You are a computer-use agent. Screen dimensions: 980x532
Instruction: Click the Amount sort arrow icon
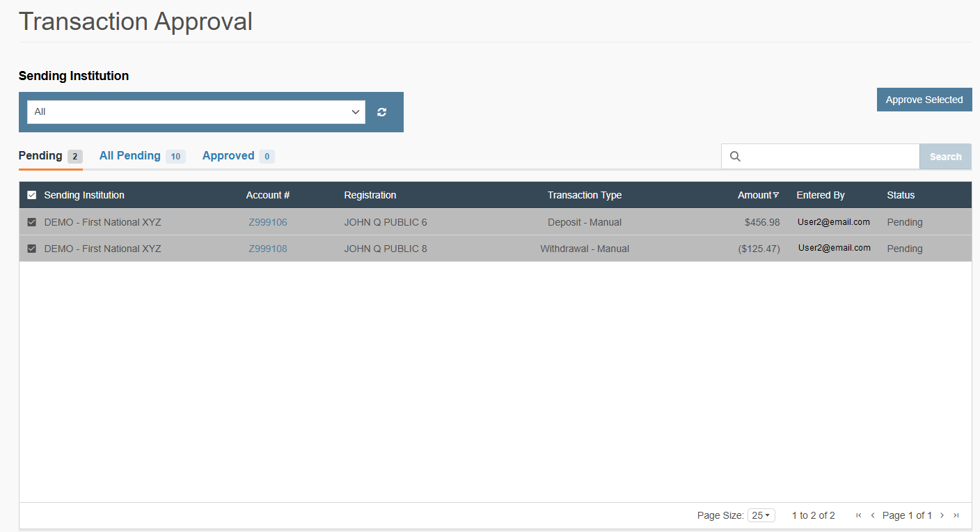(x=776, y=195)
